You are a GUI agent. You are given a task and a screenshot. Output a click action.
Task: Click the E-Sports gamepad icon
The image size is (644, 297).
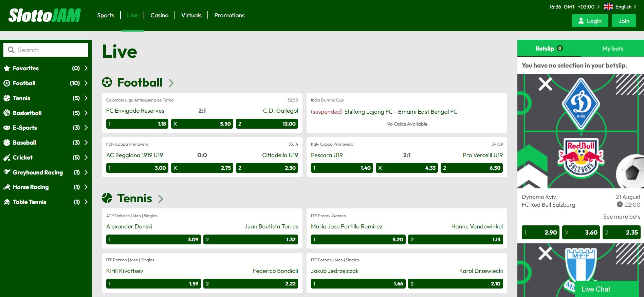pyautogui.click(x=7, y=128)
